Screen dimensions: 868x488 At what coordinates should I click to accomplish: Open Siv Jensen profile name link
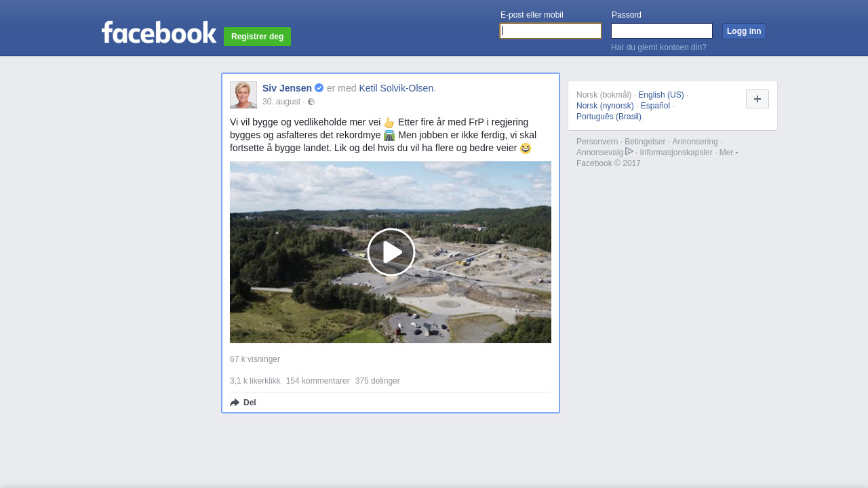tap(287, 88)
